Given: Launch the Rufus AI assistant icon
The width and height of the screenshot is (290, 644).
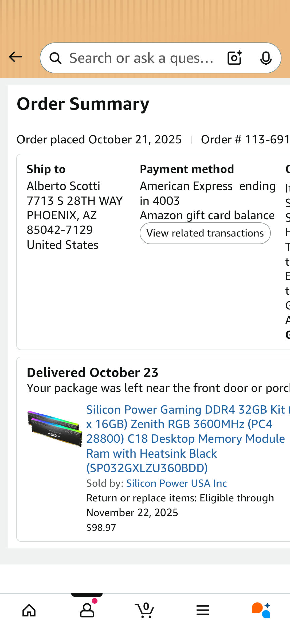Looking at the screenshot, I should [261, 610].
